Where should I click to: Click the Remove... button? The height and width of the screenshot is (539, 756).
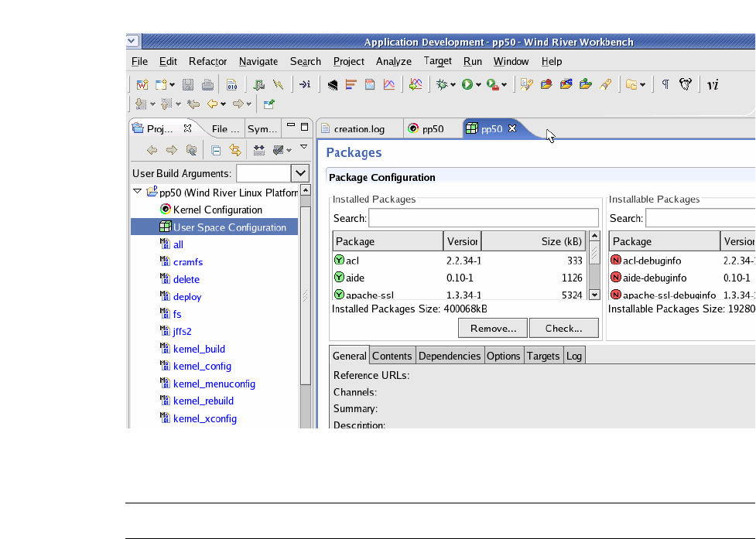tap(493, 329)
